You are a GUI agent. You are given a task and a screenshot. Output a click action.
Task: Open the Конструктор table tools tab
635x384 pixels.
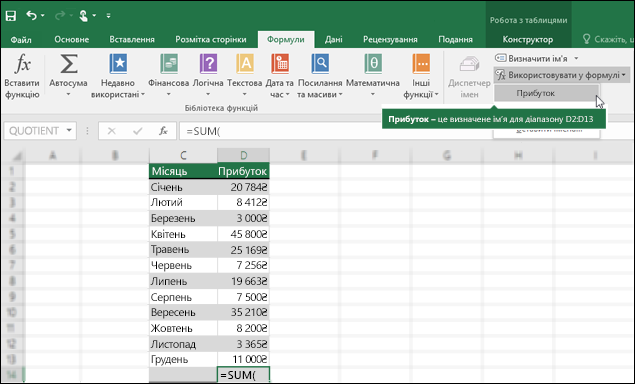point(528,39)
